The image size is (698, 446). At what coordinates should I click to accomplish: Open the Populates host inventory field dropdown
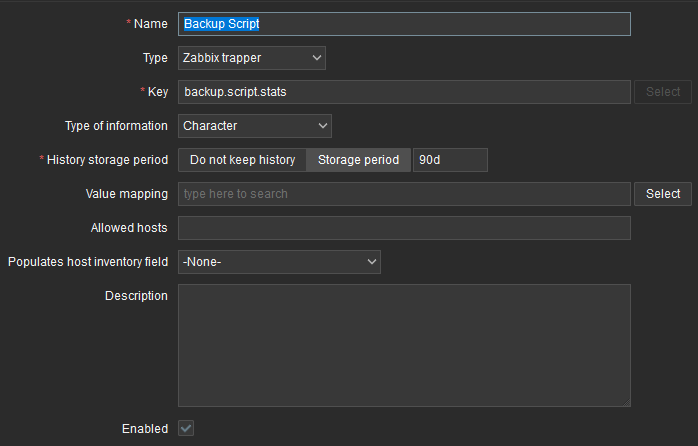click(279, 262)
